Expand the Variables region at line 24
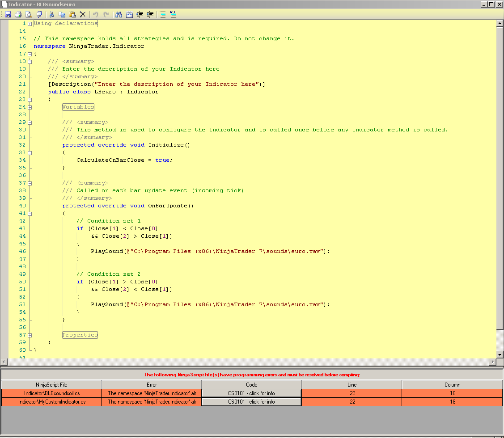The width and height of the screenshot is (504, 438). (x=30, y=107)
